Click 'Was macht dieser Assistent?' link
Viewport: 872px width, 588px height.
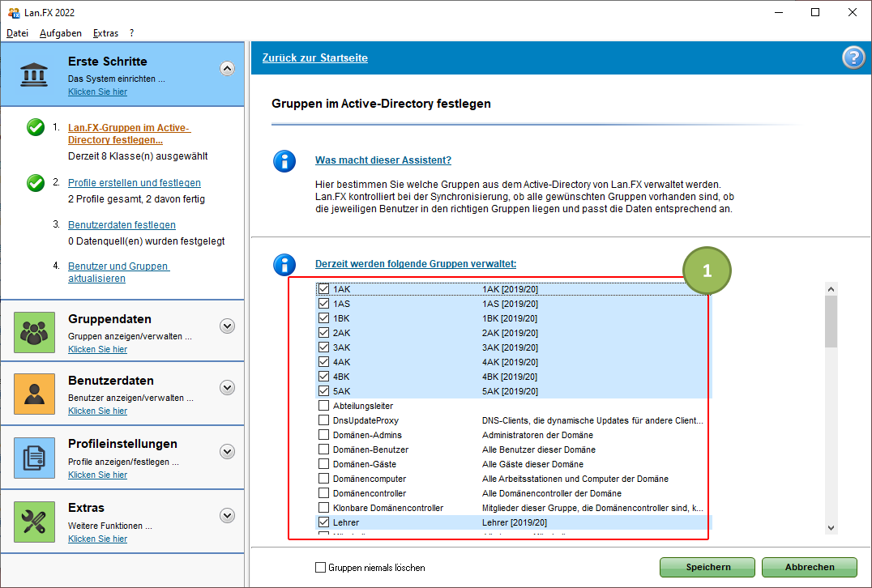[x=383, y=160]
